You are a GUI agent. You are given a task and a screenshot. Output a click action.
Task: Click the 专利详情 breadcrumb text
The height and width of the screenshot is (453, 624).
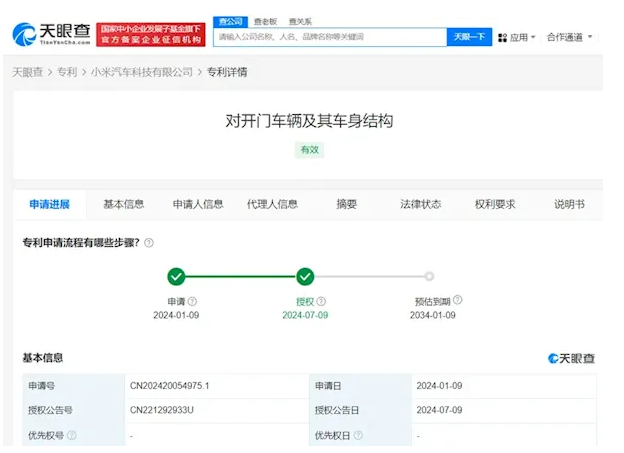click(x=227, y=72)
